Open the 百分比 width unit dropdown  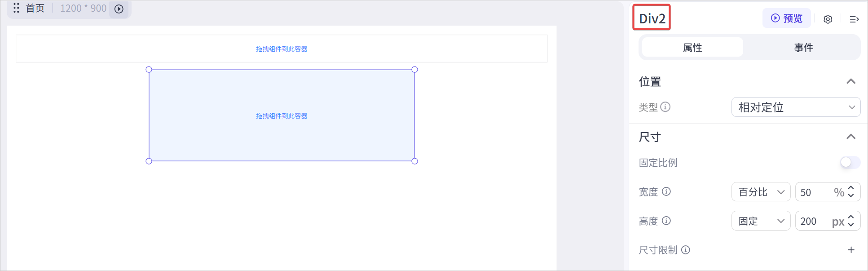coord(761,192)
